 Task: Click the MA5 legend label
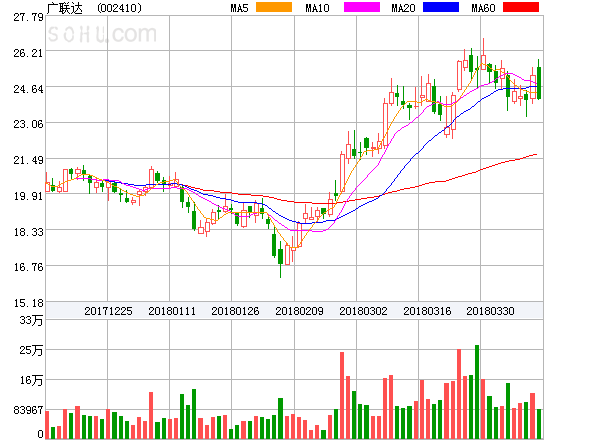pyautogui.click(x=240, y=8)
